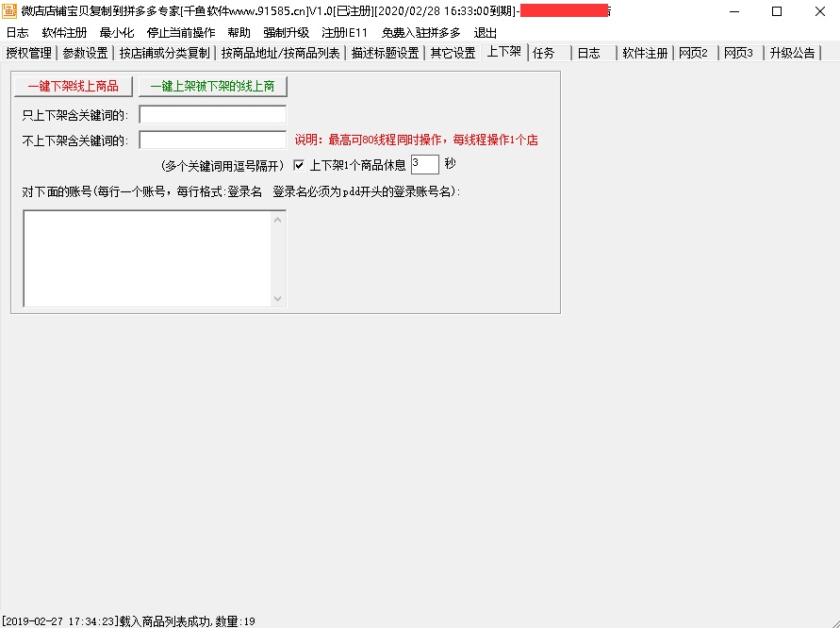Switch to the 网页3 tab
The image size is (840, 628).
tap(741, 53)
